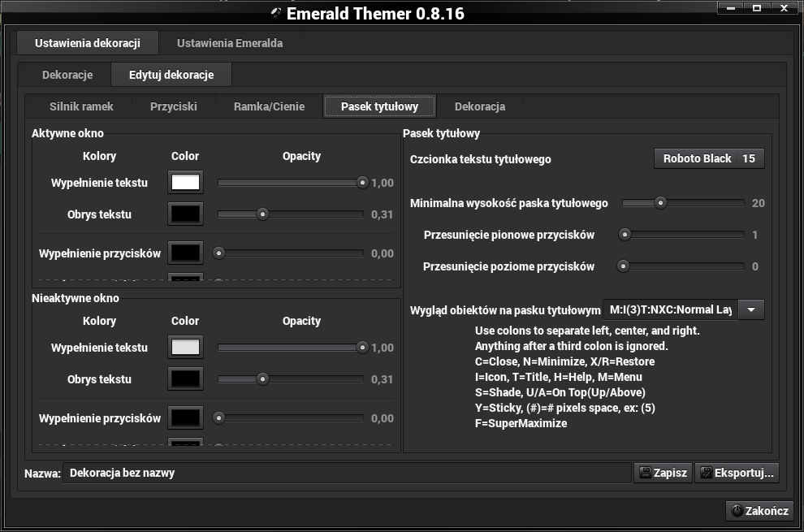Click the C=Close, N=Minimize, X/R=Restore hint
The height and width of the screenshot is (532, 804).
[x=564, y=361]
